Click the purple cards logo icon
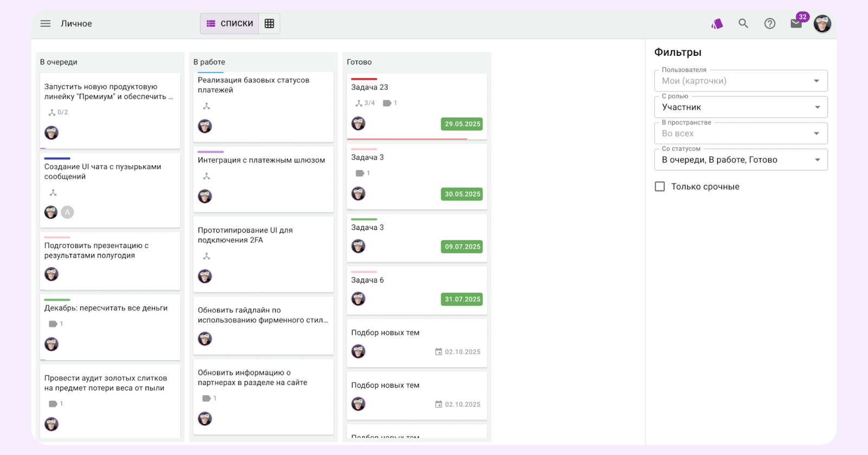The height and width of the screenshot is (455, 868). tap(717, 23)
